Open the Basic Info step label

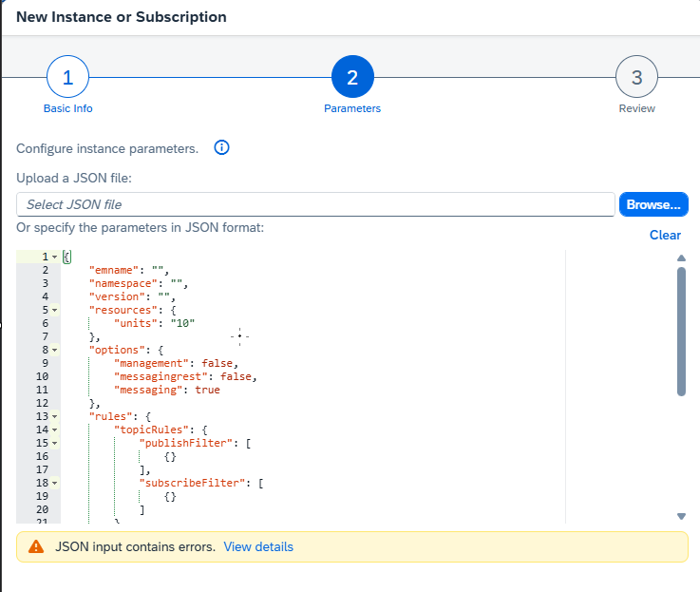click(67, 108)
